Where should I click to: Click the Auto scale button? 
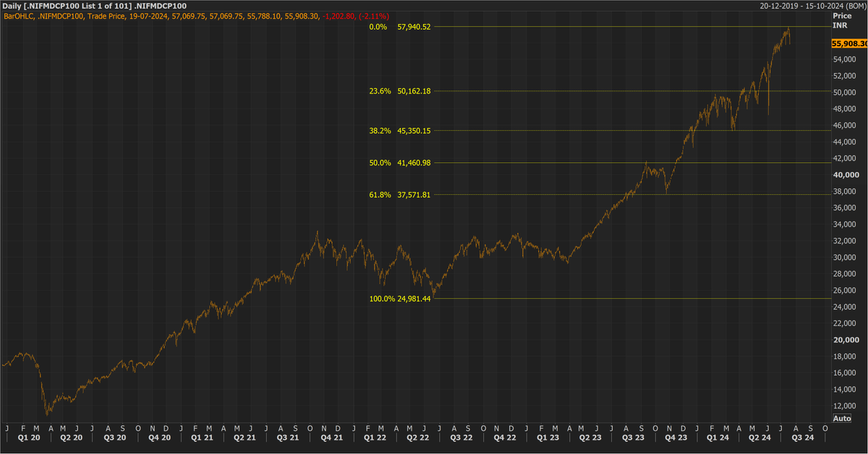pyautogui.click(x=842, y=419)
